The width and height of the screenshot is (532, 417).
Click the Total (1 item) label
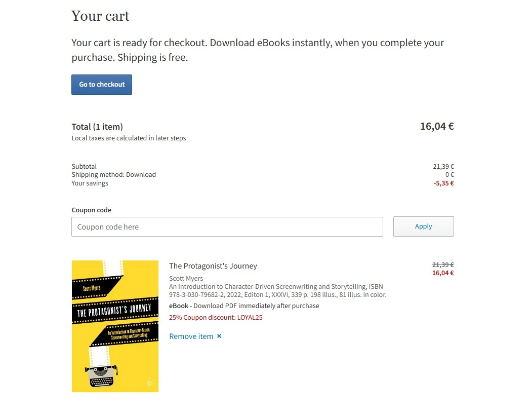(97, 127)
